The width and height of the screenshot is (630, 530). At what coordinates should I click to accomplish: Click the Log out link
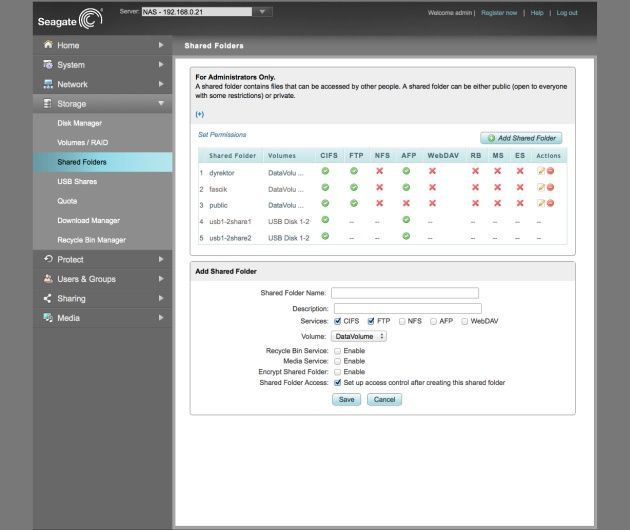(567, 13)
